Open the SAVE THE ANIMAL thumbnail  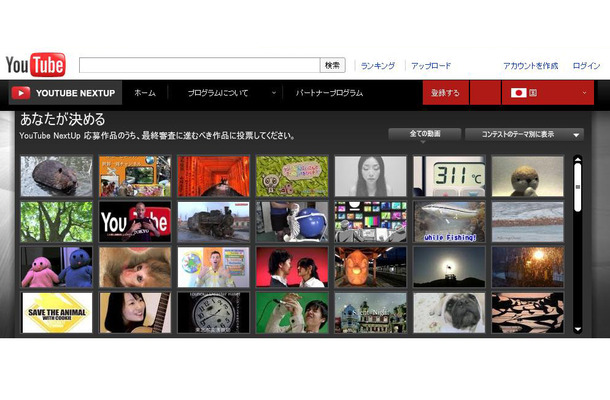click(x=56, y=313)
